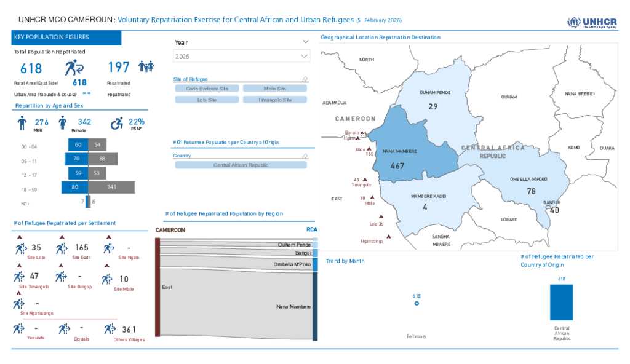Clear selections eraser for Country slicer

point(304,156)
